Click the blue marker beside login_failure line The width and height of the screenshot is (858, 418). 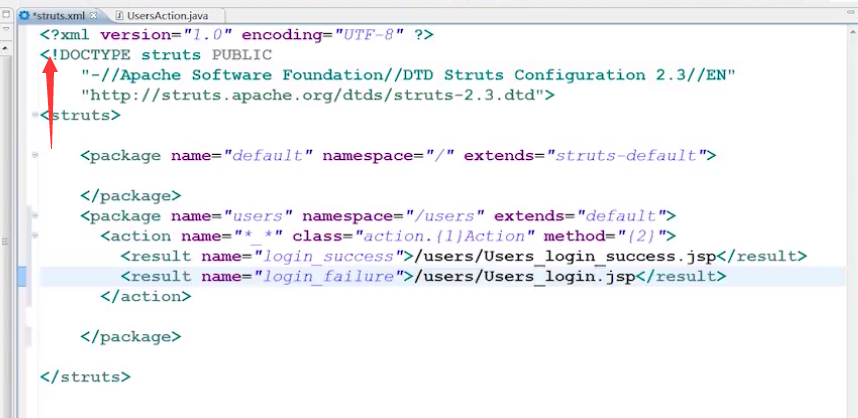coord(22,276)
